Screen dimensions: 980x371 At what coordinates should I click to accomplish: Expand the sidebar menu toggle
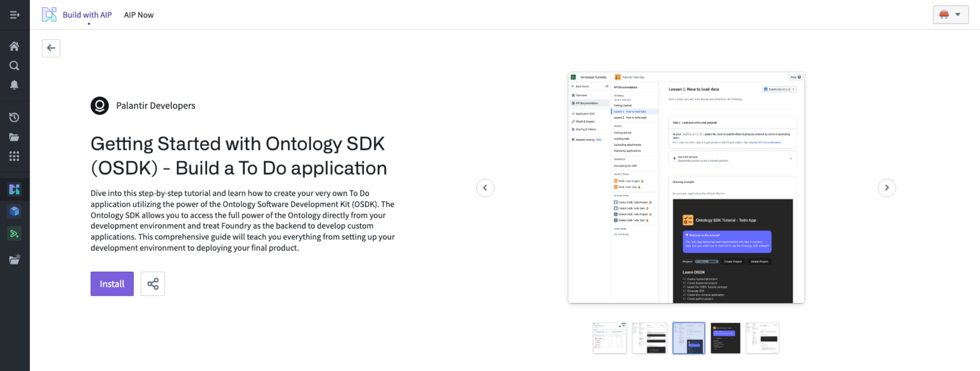coord(14,15)
